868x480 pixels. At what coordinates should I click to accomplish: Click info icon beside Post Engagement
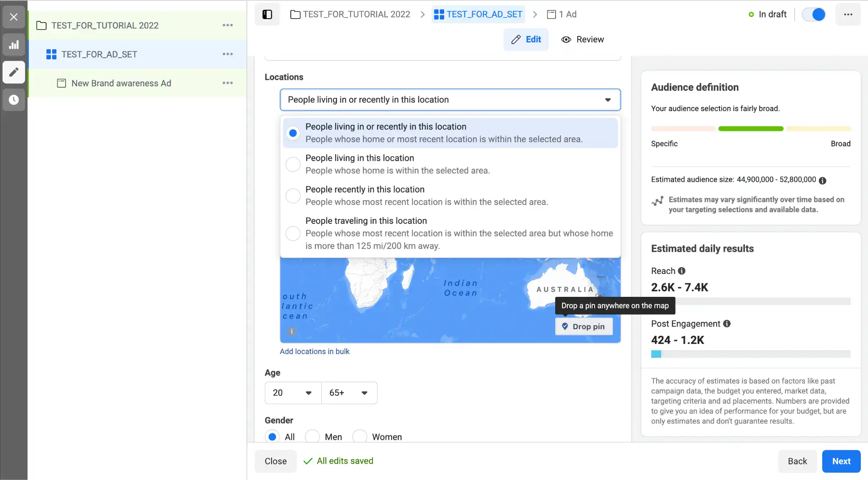[727, 324]
